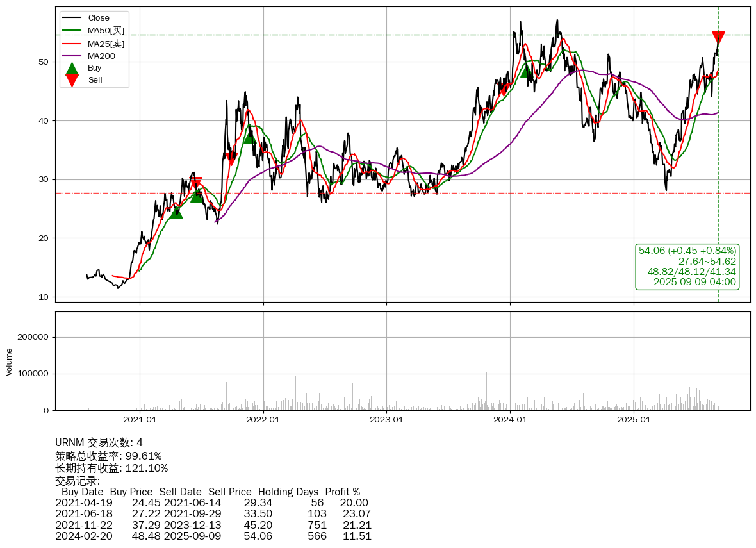The height and width of the screenshot is (548, 756).
Task: Click the 2024-01 x-axis tick label
Action: (510, 420)
